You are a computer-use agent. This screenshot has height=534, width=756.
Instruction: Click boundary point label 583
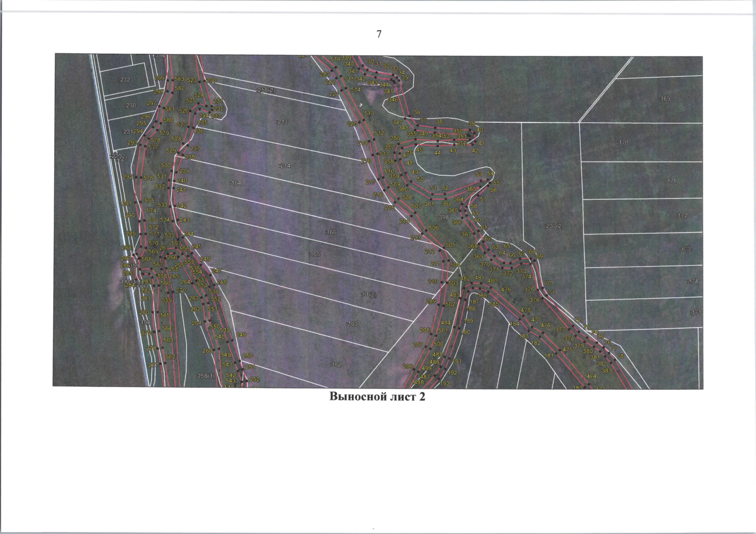point(179,79)
